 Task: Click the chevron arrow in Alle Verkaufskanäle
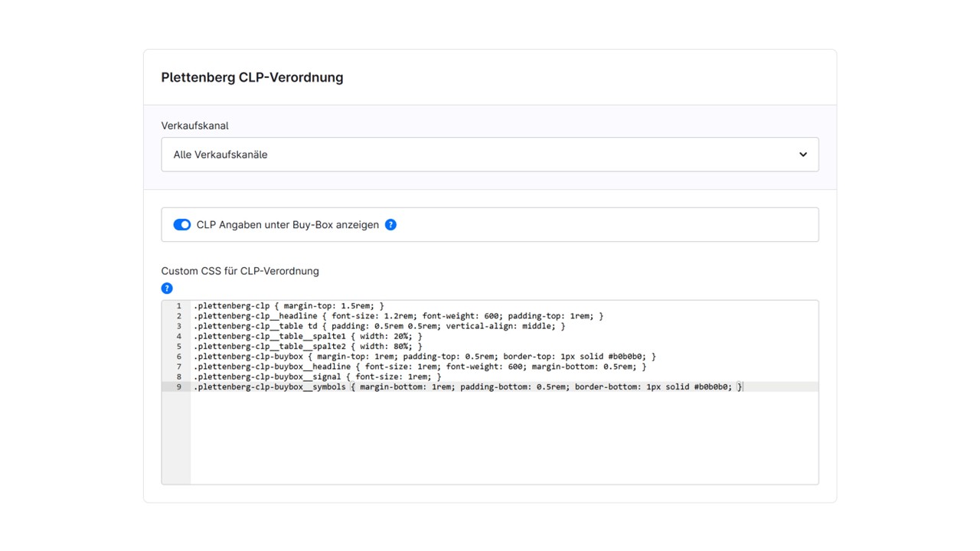pyautogui.click(x=803, y=155)
